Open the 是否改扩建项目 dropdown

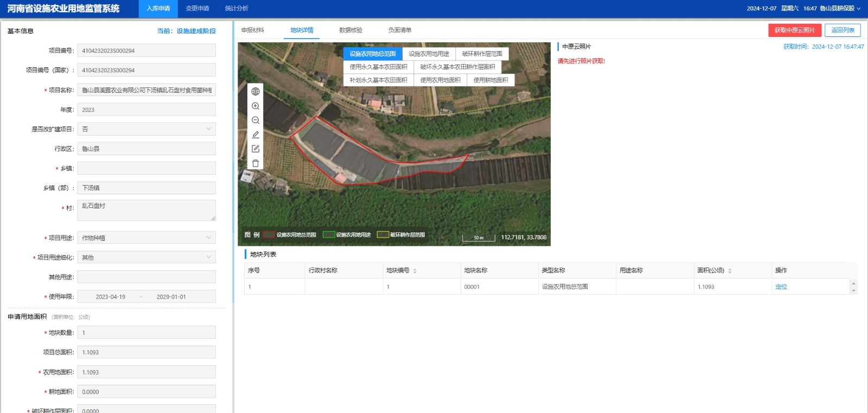[x=146, y=129]
